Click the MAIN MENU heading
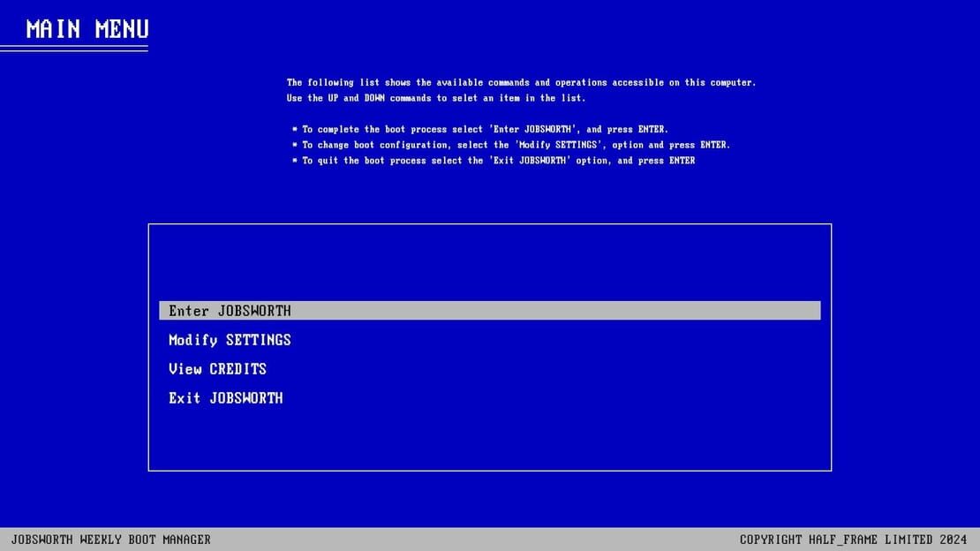 click(87, 29)
